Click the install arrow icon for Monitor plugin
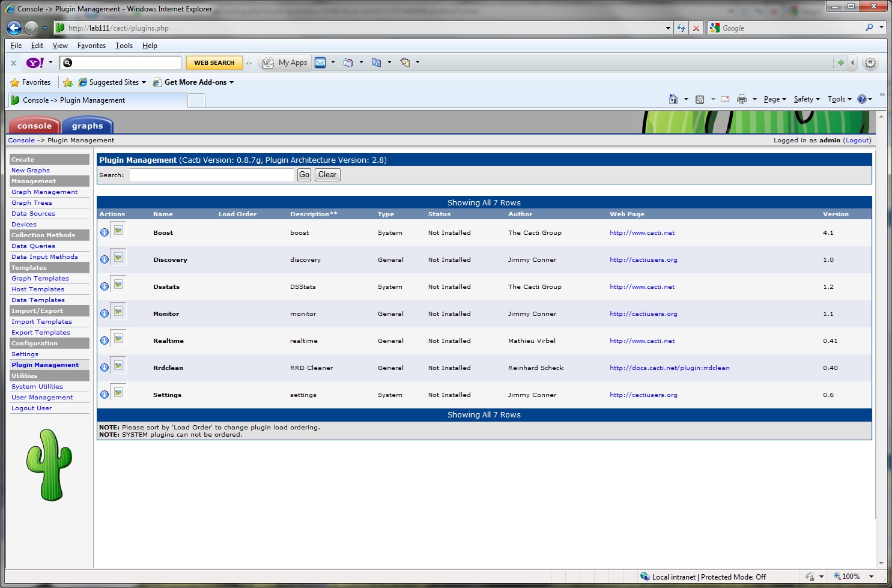This screenshot has width=892, height=588. click(x=105, y=314)
